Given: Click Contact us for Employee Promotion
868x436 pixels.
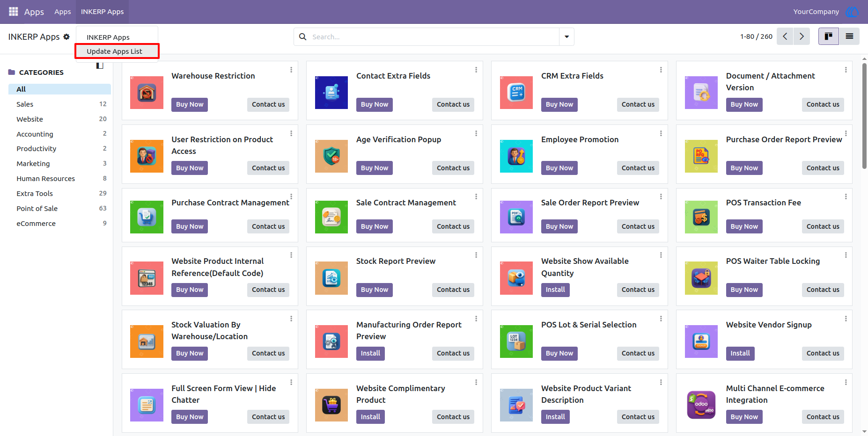Looking at the screenshot, I should click(638, 168).
